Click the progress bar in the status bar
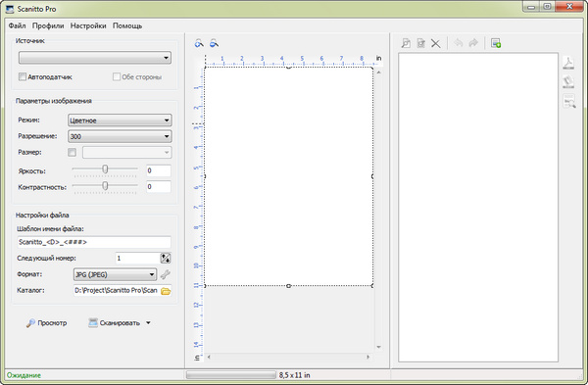 point(231,375)
